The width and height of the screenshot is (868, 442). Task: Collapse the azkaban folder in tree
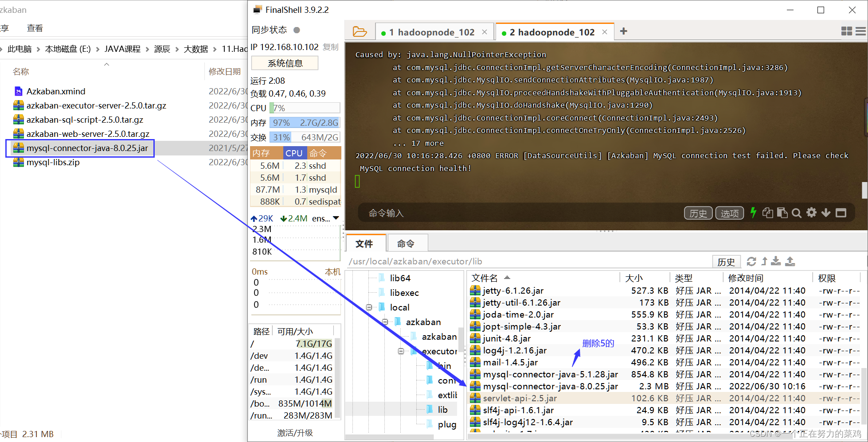(385, 322)
